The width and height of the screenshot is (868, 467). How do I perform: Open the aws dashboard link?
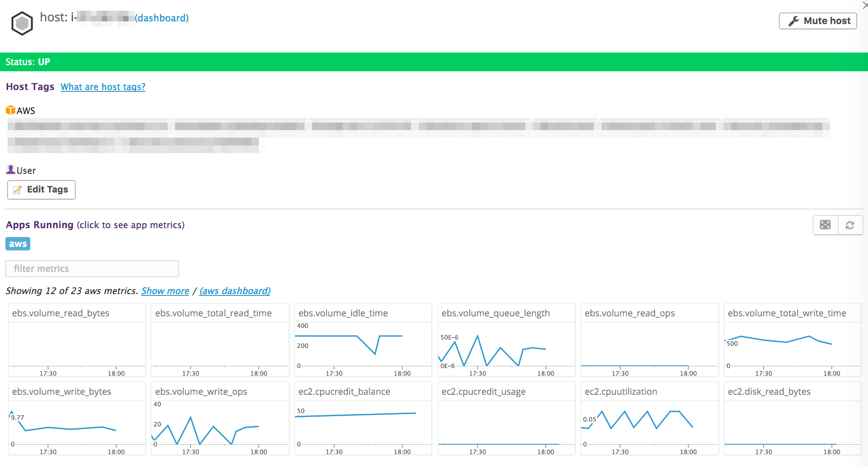(235, 291)
